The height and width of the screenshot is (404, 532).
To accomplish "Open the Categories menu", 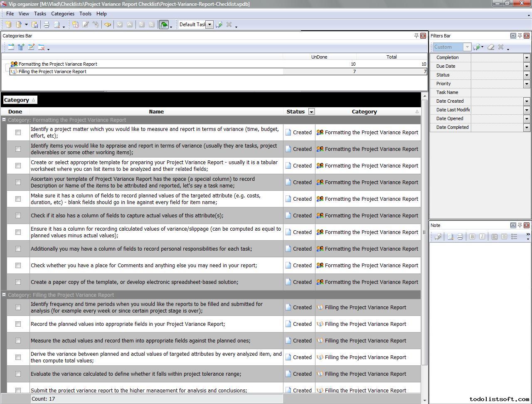I will (x=62, y=14).
